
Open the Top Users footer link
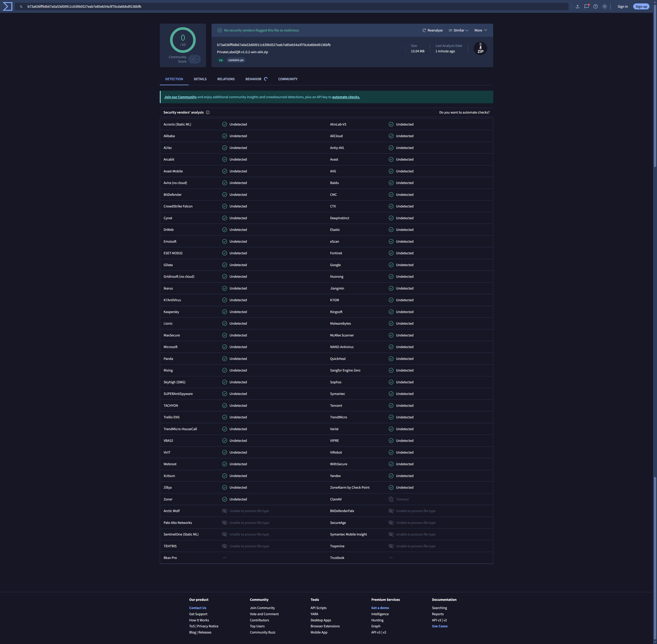(257, 626)
